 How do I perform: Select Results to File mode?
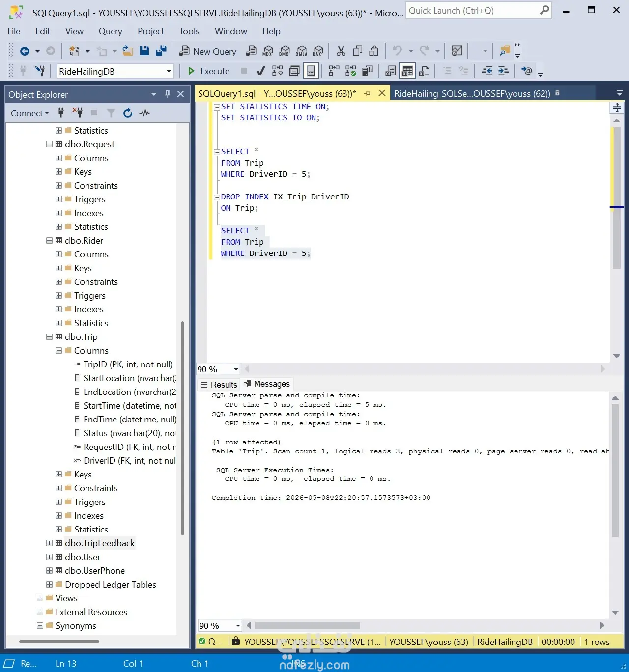(x=424, y=71)
